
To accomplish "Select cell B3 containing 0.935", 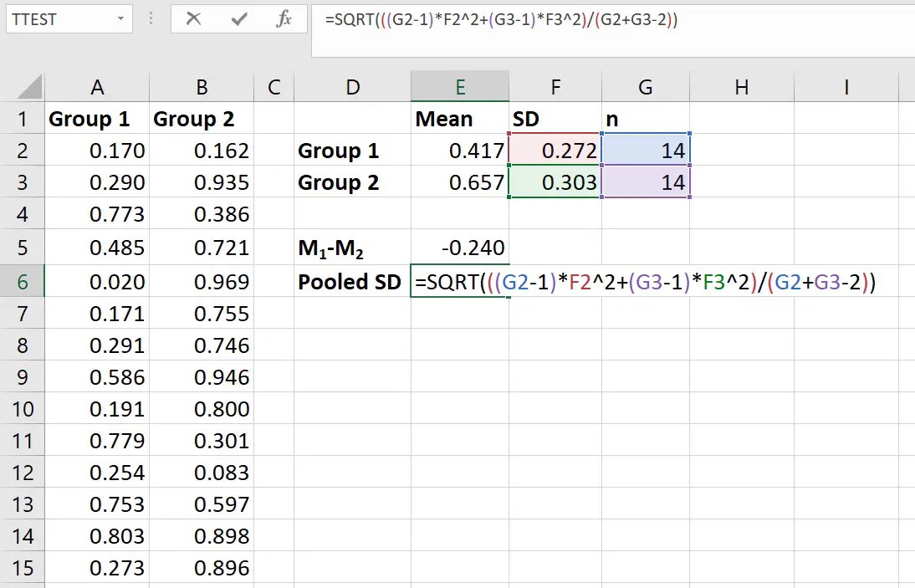I will point(201,182).
